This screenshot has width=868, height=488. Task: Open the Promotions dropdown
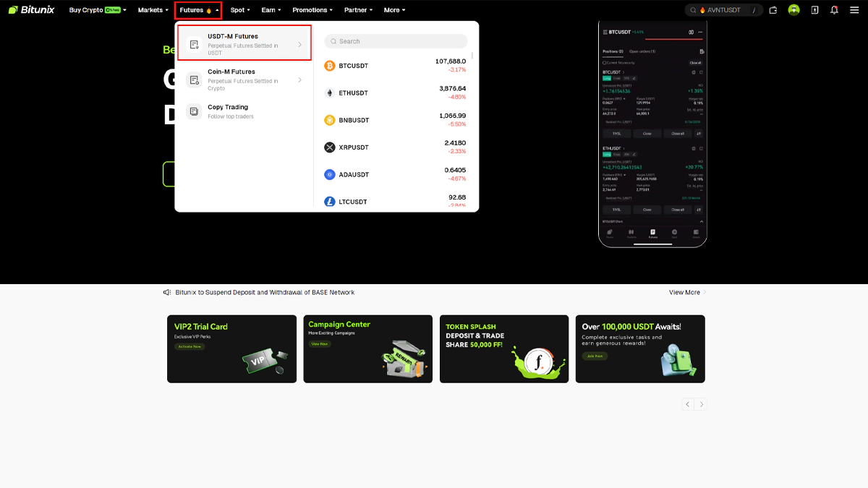[312, 10]
